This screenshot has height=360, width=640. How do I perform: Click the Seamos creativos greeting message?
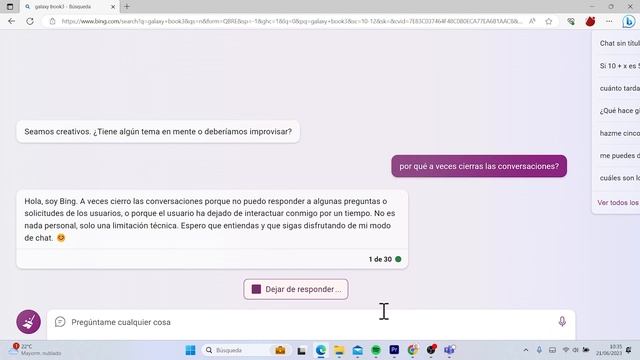pyautogui.click(x=158, y=132)
